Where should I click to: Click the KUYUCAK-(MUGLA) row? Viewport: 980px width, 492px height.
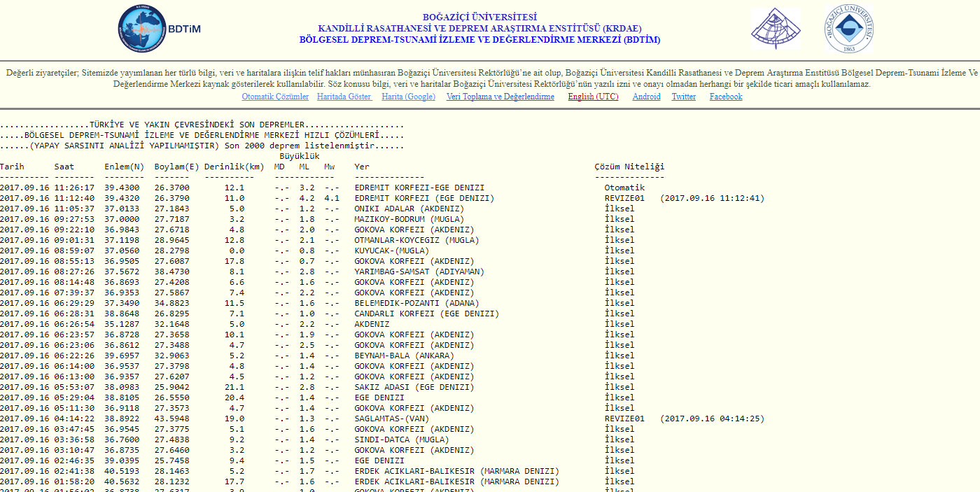coord(317,251)
